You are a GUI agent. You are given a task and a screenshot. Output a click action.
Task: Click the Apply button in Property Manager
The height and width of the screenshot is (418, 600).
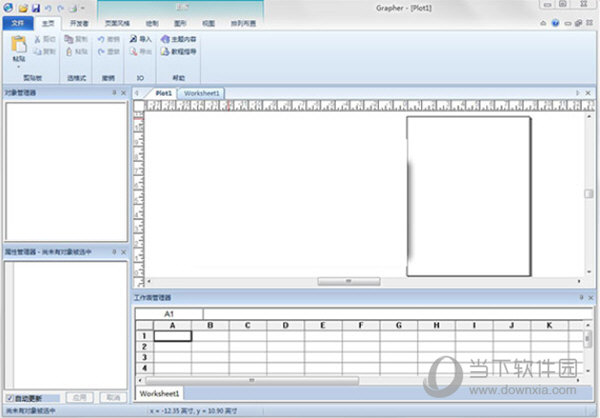coord(80,398)
